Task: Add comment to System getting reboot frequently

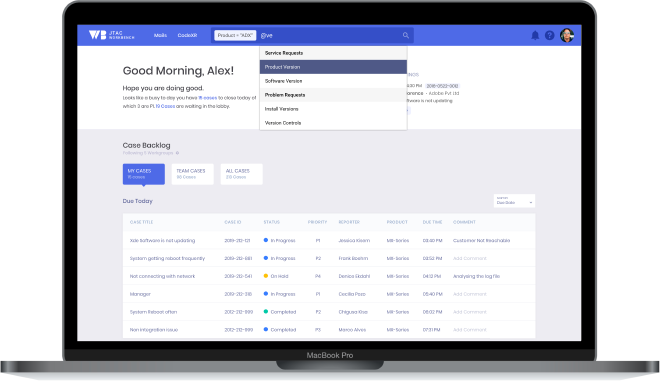Action: (469, 258)
